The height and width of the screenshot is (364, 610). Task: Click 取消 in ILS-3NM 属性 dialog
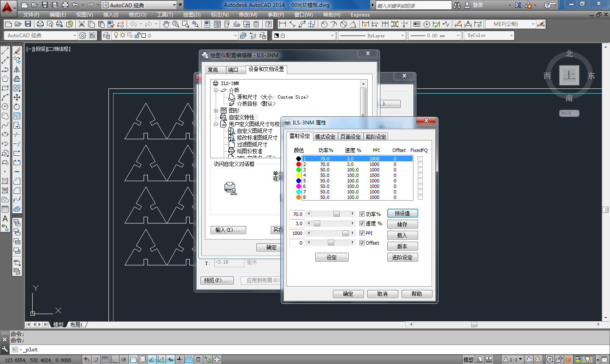383,294
